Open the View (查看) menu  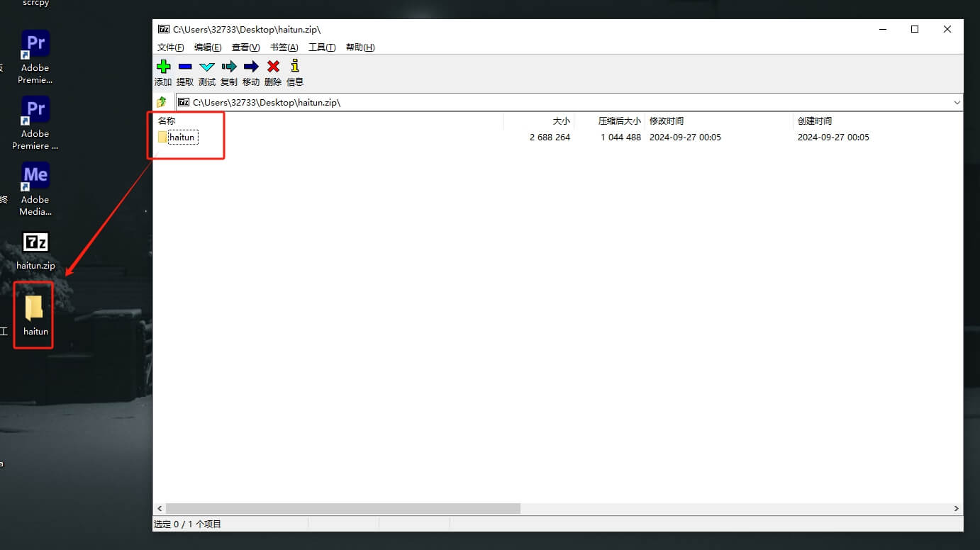click(245, 47)
